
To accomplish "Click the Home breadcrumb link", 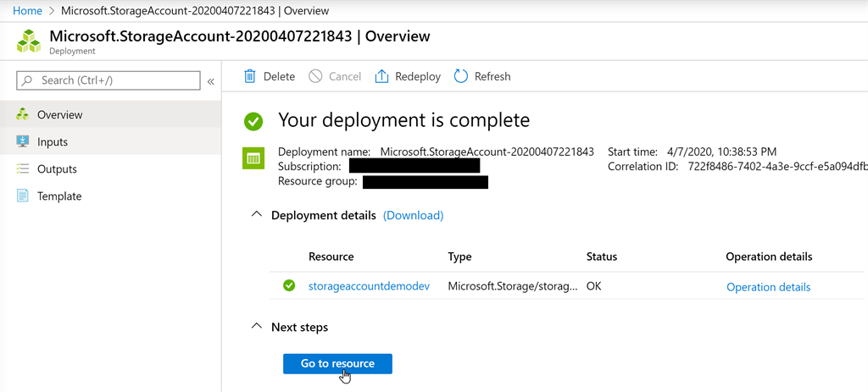I will pyautogui.click(x=28, y=10).
